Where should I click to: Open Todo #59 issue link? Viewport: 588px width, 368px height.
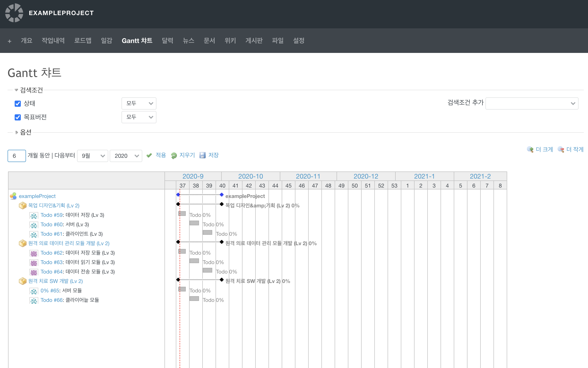coord(51,215)
